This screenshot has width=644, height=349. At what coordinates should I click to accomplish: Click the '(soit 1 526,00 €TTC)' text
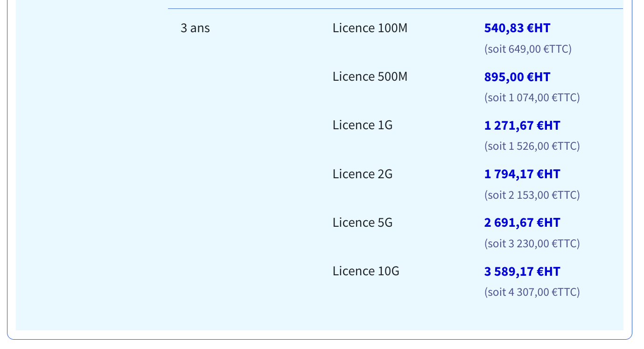(532, 146)
